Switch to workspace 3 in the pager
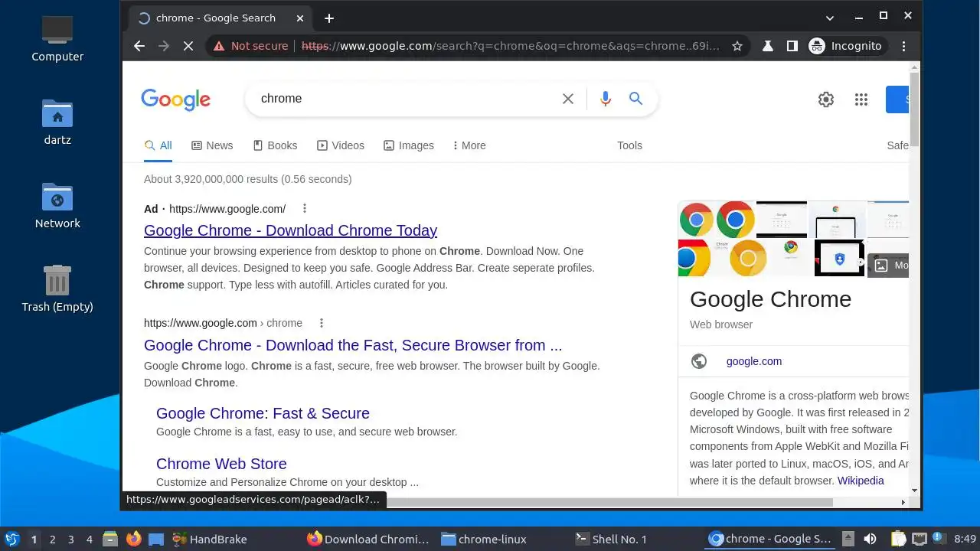Screen dimensions: 980x551 tap(71, 540)
